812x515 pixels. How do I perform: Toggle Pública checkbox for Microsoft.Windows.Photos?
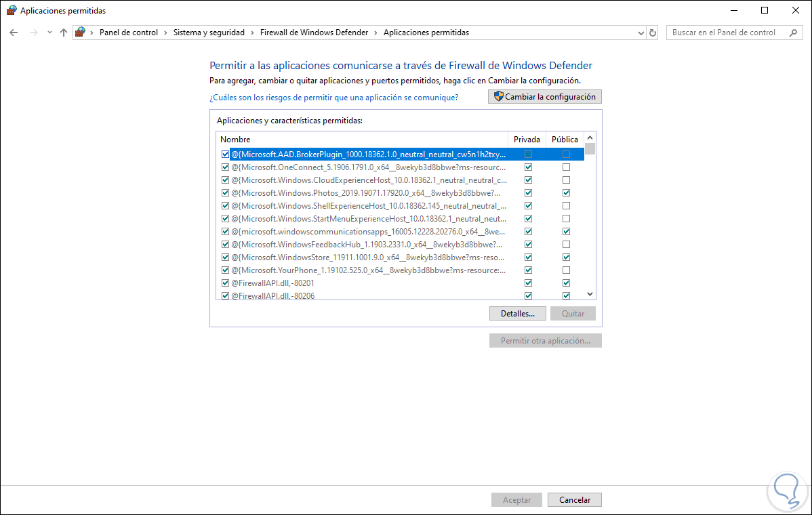click(566, 193)
